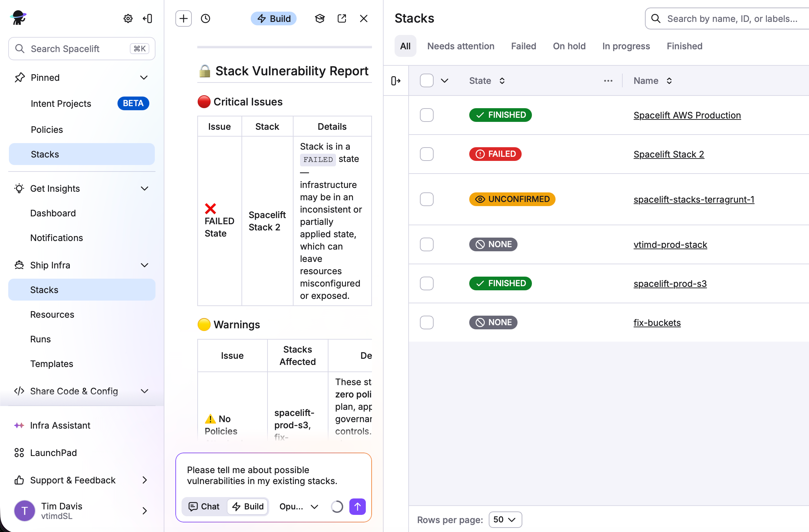The image size is (809, 532).
Task: Expand Support & Feedback arrow
Action: [145, 480]
